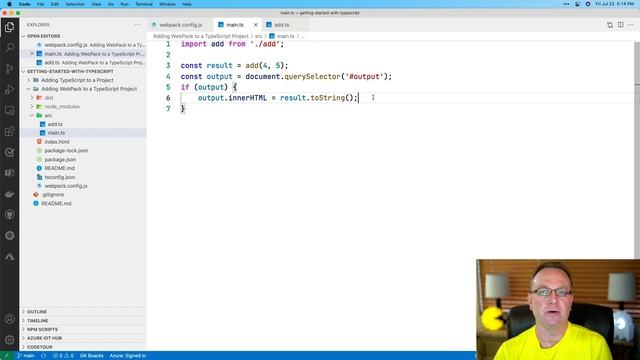Expand the NPM Scripts section

pyautogui.click(x=42, y=329)
